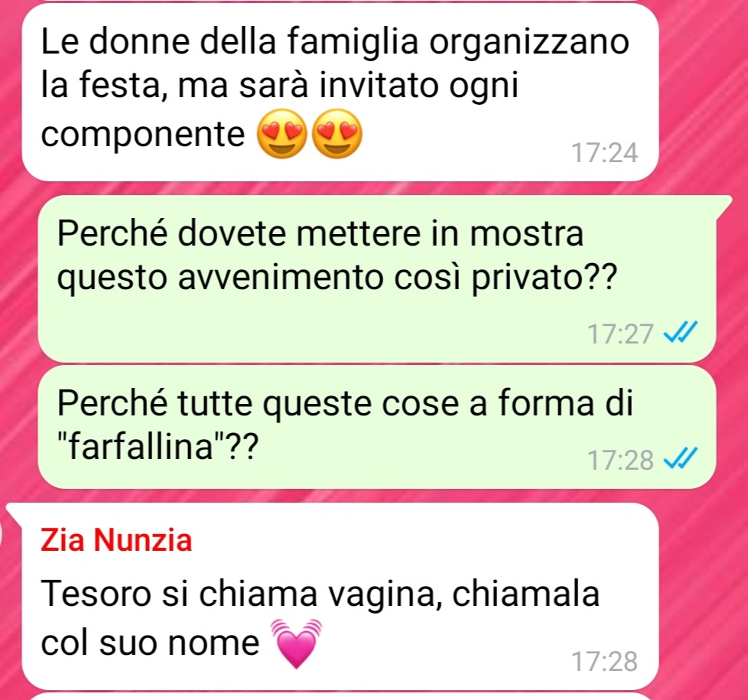This screenshot has width=748, height=700.
Task: Select the 'Tesoro si chiama vagina' message
Action: coord(340,597)
